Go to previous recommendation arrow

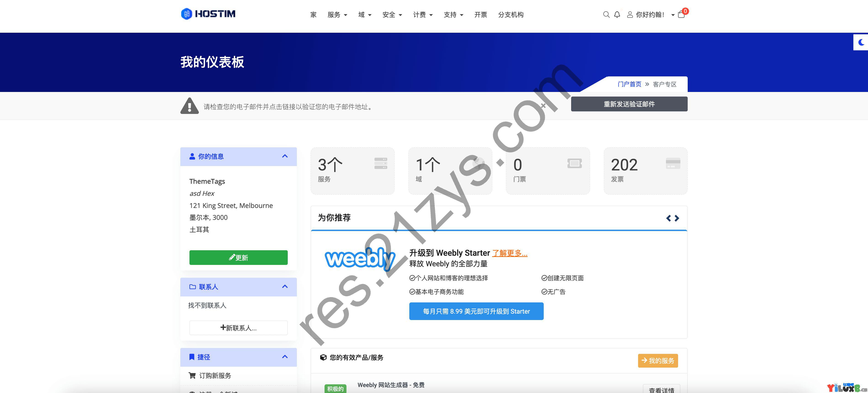(668, 218)
